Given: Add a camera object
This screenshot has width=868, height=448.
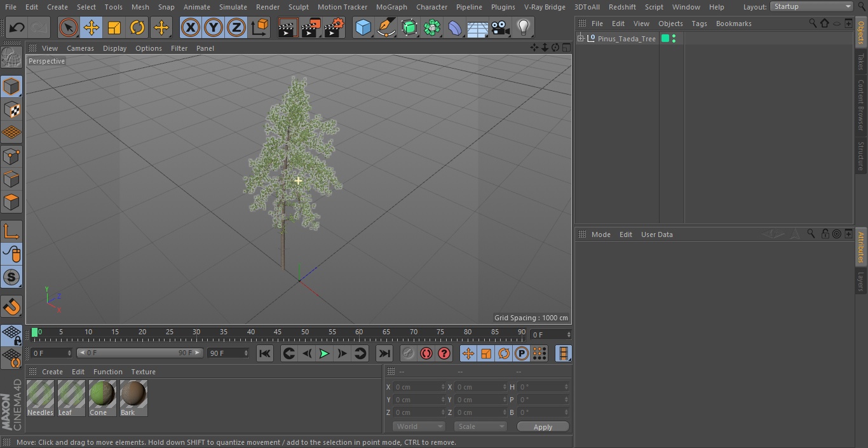Looking at the screenshot, I should [x=501, y=27].
